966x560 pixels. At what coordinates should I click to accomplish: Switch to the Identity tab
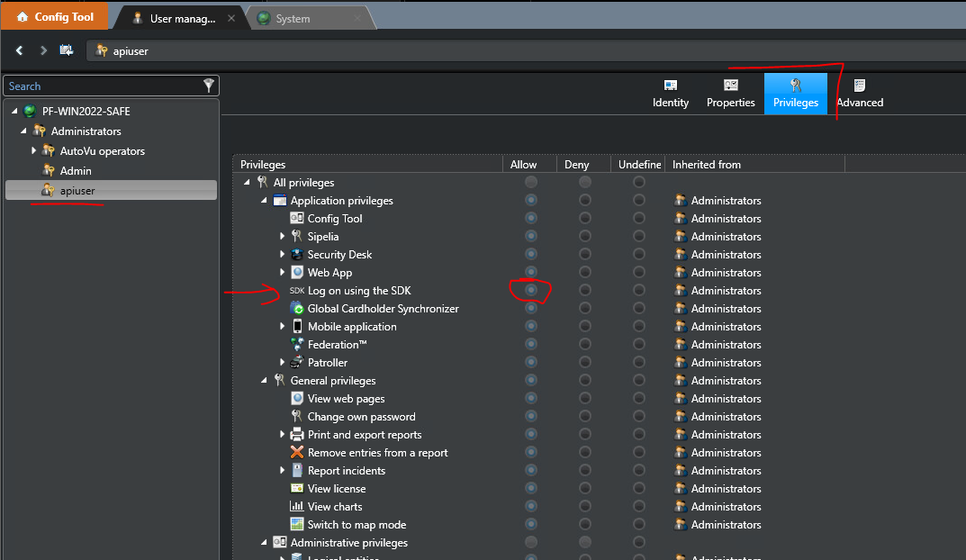click(x=671, y=94)
